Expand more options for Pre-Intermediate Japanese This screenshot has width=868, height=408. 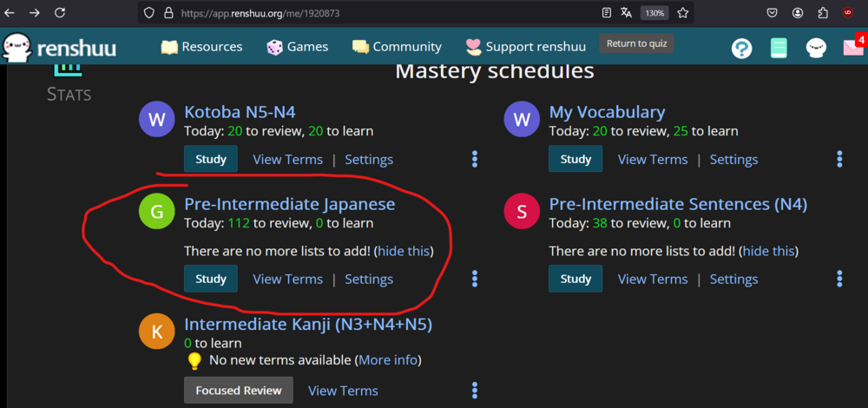point(475,279)
